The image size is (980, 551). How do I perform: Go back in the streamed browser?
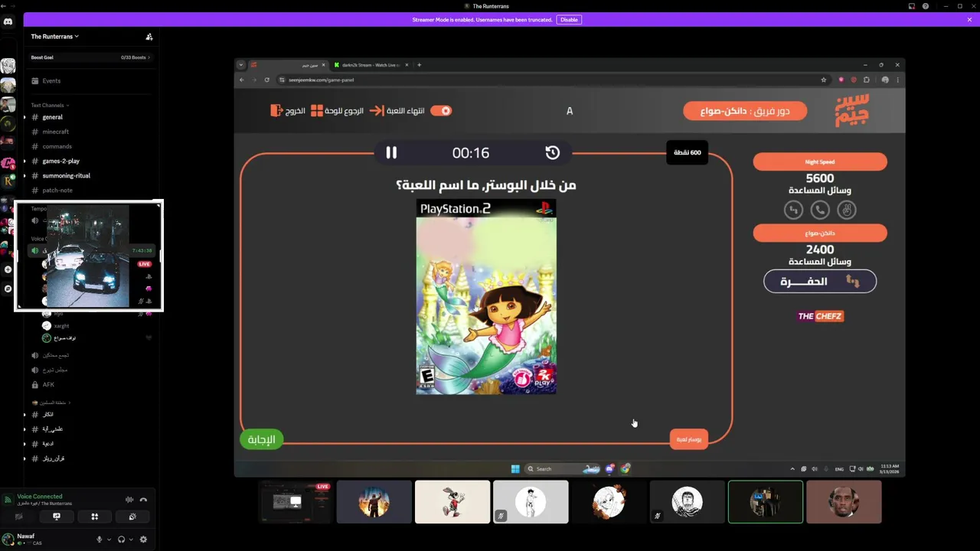(x=242, y=80)
